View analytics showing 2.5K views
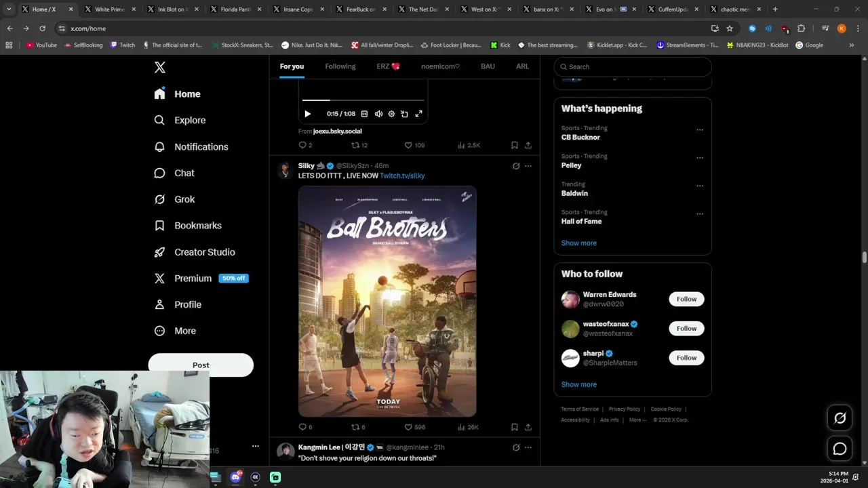Image resolution: width=868 pixels, height=488 pixels. click(469, 145)
